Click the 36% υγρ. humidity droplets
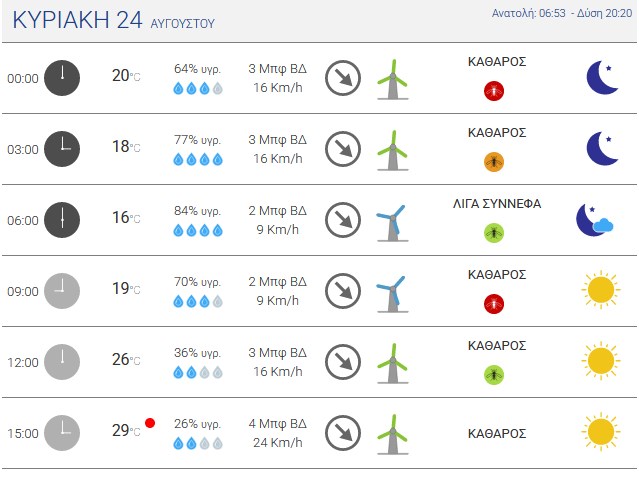Viewport: 639px width, 478px height. pos(198,372)
